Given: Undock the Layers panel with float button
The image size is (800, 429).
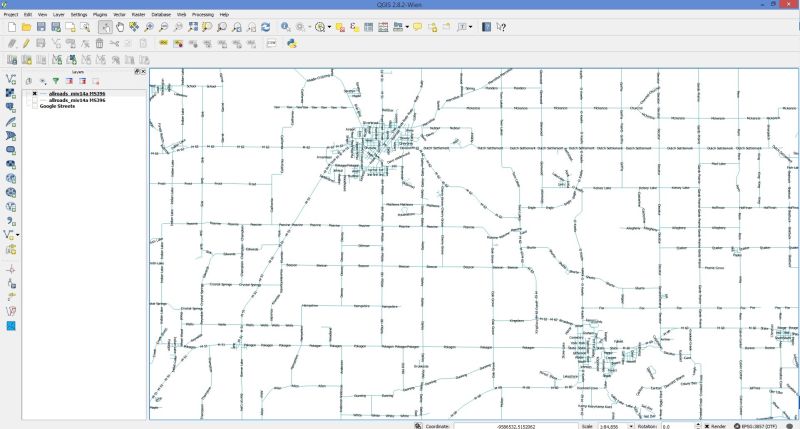Looking at the screenshot, I should [137, 72].
